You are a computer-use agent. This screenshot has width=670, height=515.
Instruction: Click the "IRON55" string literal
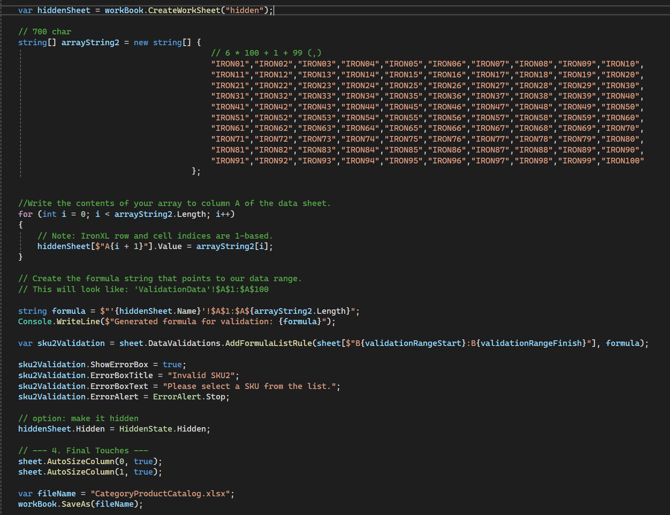403,118
